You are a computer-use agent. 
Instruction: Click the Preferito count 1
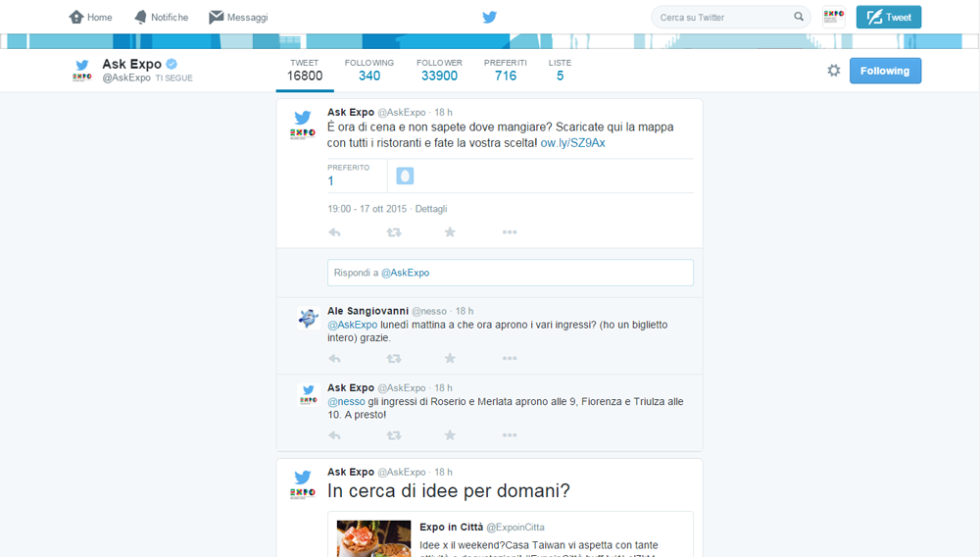click(330, 181)
